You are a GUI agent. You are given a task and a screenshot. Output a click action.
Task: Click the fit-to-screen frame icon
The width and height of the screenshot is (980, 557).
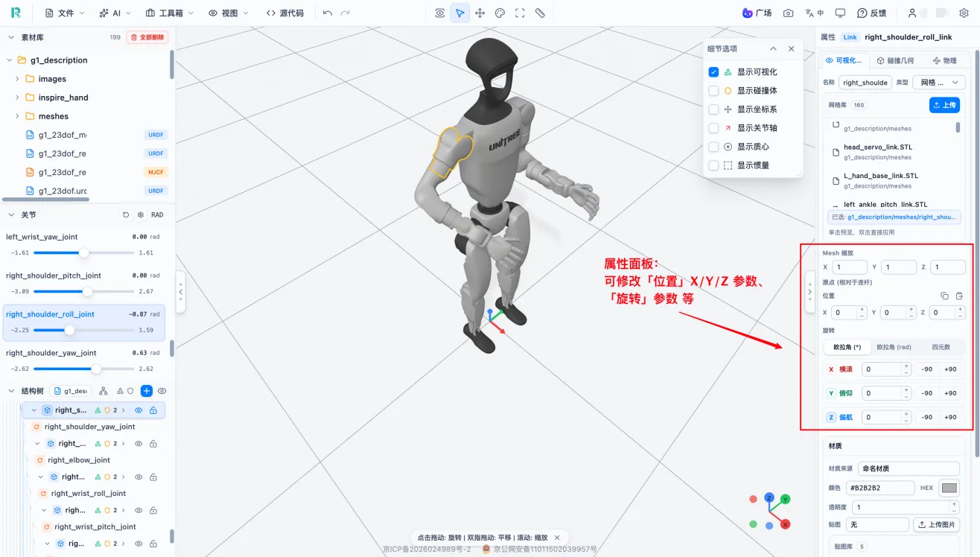point(521,13)
